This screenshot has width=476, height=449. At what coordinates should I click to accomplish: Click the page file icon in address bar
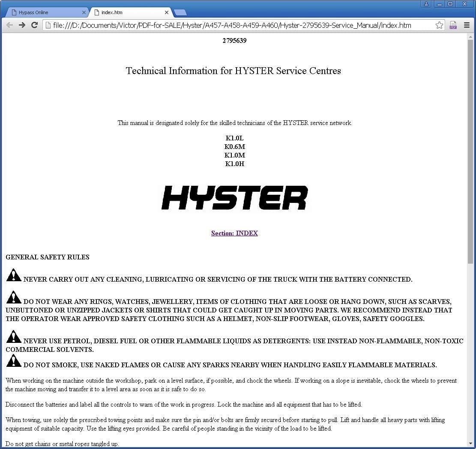point(48,25)
